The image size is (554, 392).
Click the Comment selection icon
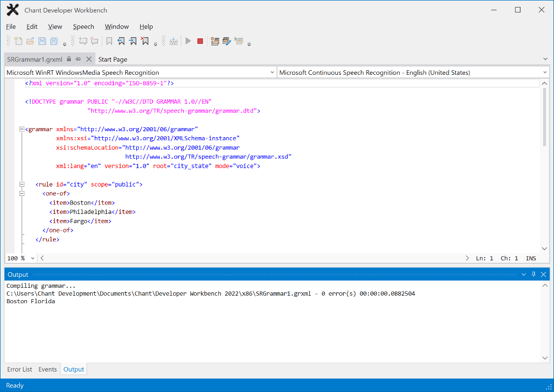click(83, 41)
